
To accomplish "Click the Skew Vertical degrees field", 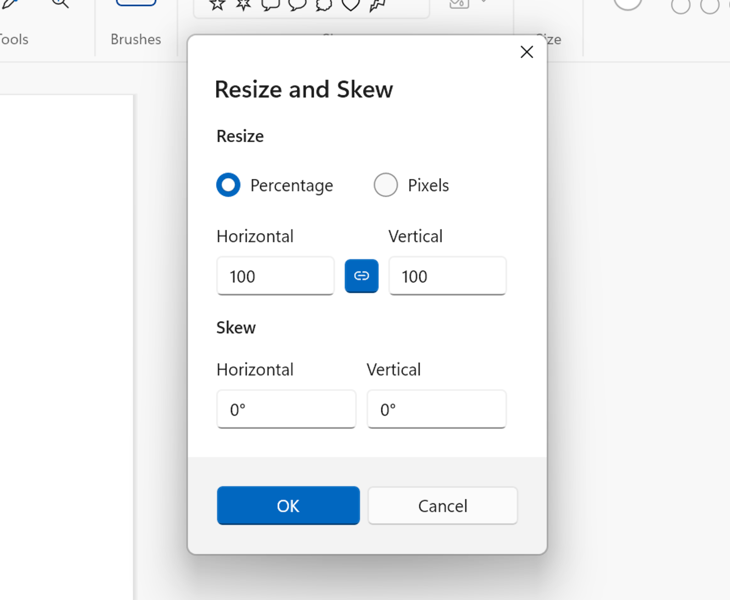I will (x=436, y=409).
